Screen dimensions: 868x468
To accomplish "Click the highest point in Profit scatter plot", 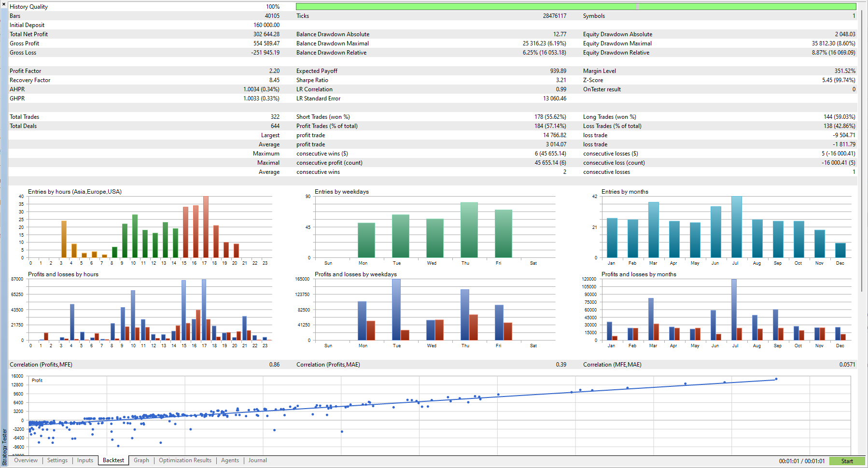I will coord(776,379).
